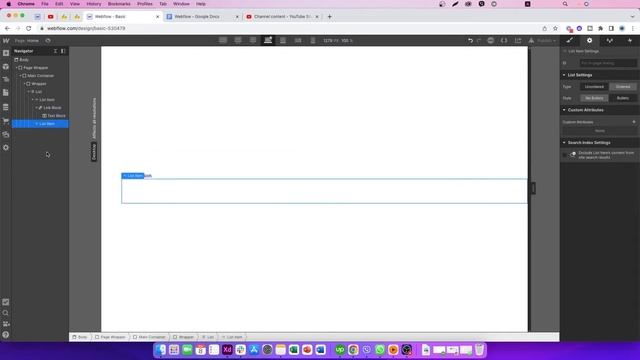The width and height of the screenshot is (640, 360).
Task: Switch to Channel content YouTube tab
Action: coord(282,17)
